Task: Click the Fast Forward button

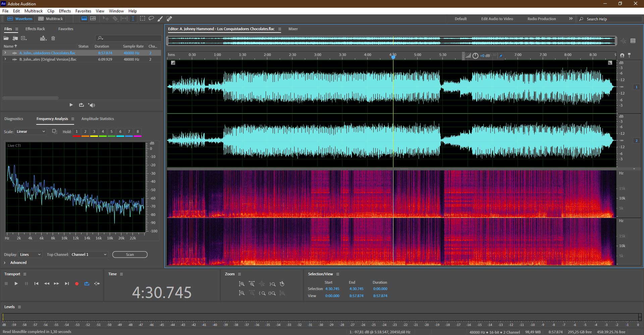Action: point(56,284)
